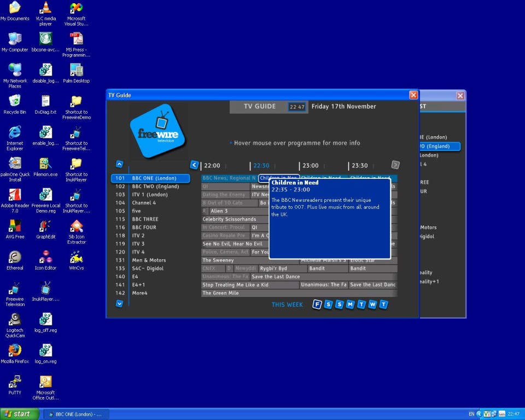The image size is (525, 420).
Task: Click the Recycle Bin icon
Action: pyautogui.click(x=15, y=104)
